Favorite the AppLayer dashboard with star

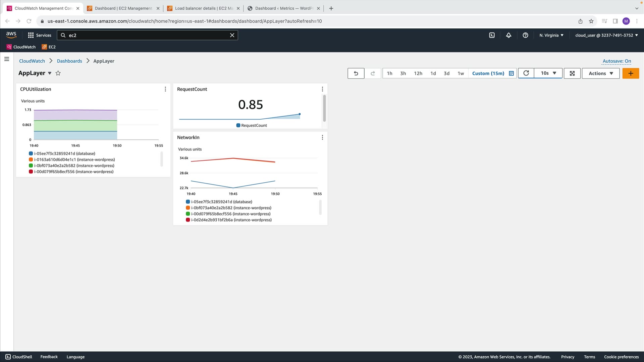click(x=58, y=73)
